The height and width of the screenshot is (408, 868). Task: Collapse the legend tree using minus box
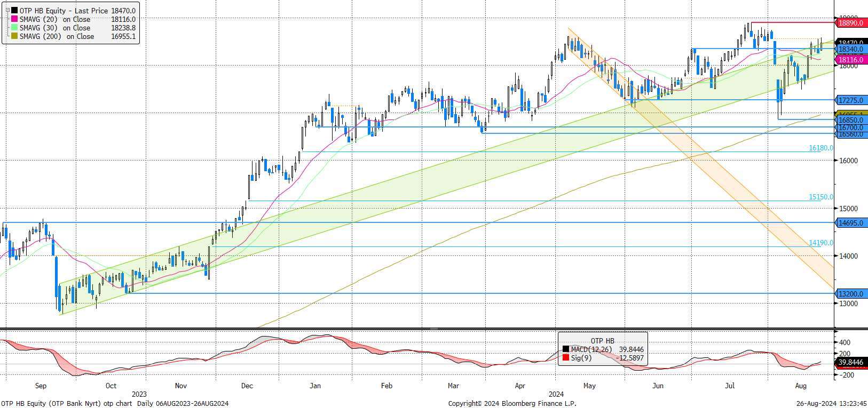[x=7, y=10]
